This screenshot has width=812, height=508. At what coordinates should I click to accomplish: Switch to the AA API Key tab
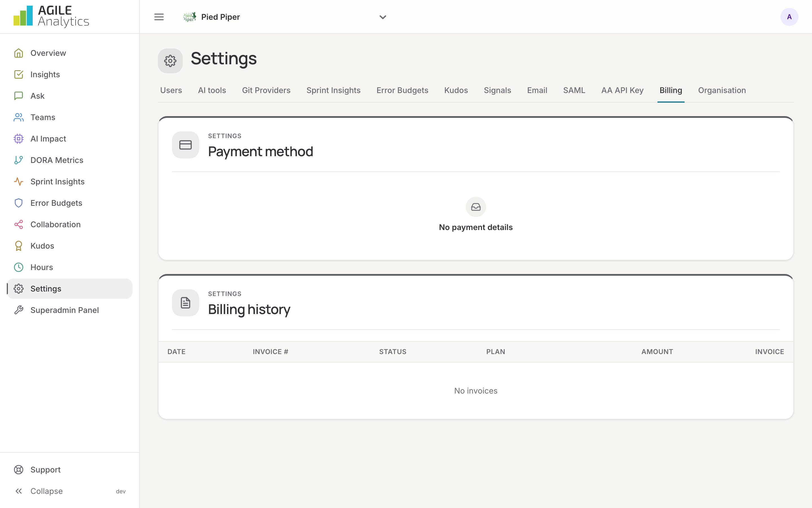pos(622,90)
